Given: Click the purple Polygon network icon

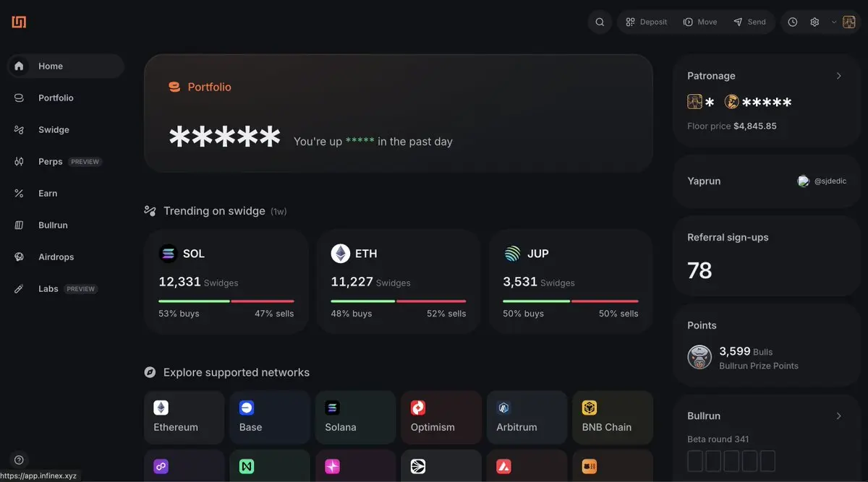Looking at the screenshot, I should click(x=161, y=466).
